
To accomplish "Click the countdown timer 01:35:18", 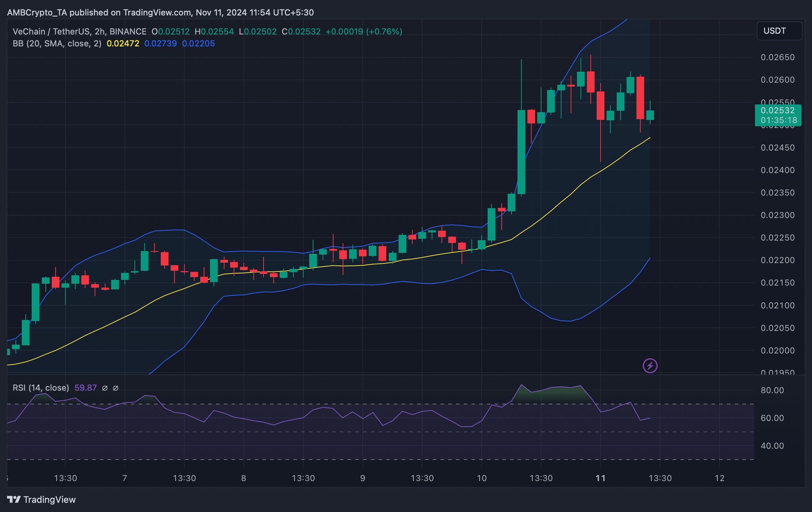I will click(x=779, y=120).
